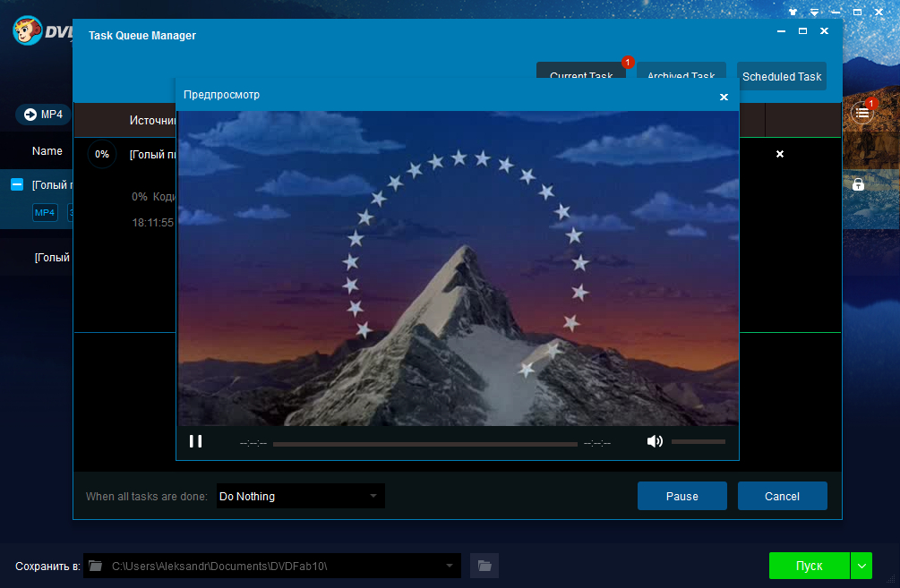Adjust the preview volume slider
This screenshot has width=900, height=588.
[x=698, y=441]
